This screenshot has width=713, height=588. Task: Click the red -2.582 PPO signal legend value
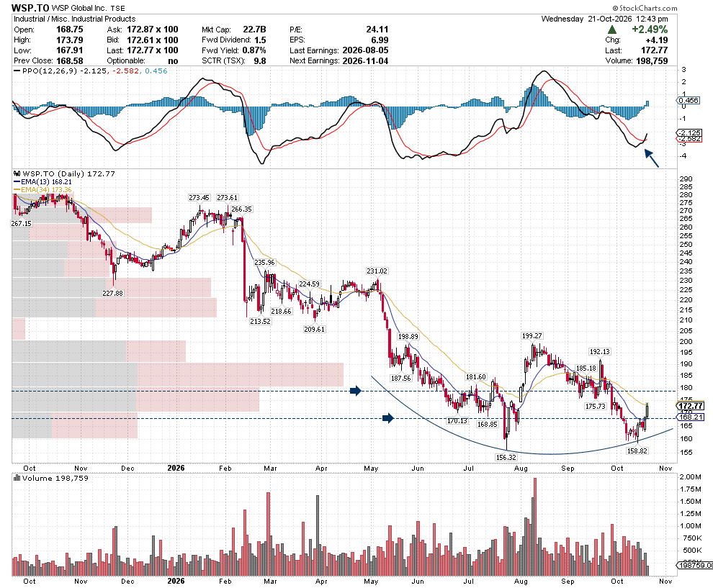pos(125,71)
